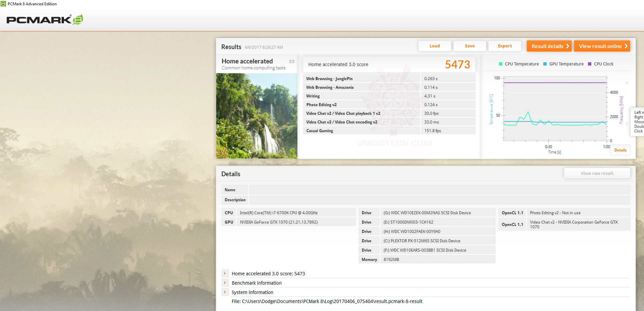The height and width of the screenshot is (311, 644).
Task: Click the GPU Temperature legend swatch
Action: point(545,64)
